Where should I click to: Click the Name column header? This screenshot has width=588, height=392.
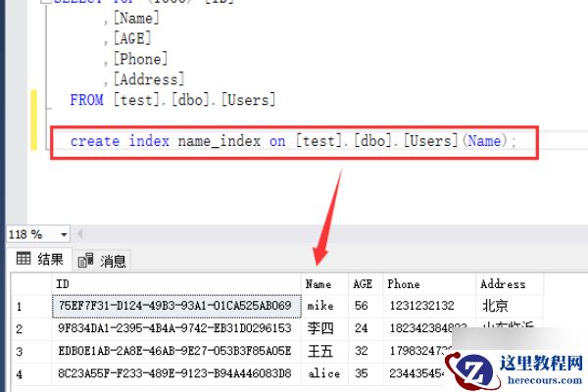[x=324, y=284]
